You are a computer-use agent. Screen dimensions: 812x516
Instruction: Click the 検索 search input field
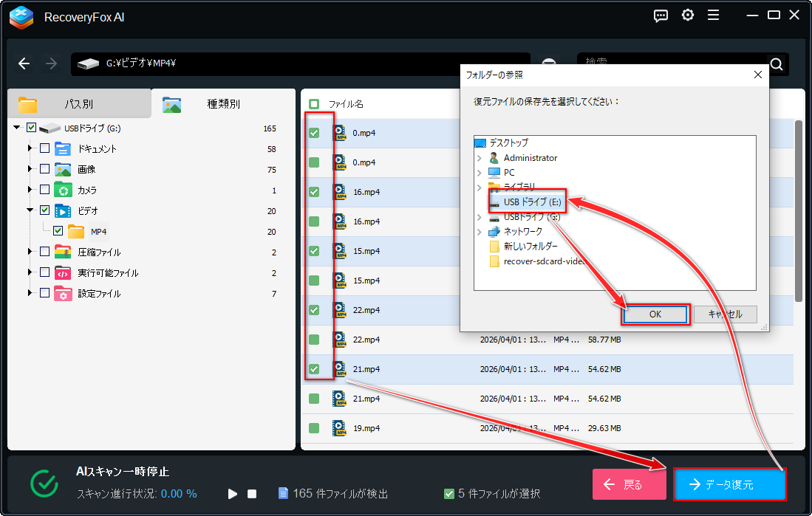coord(673,64)
